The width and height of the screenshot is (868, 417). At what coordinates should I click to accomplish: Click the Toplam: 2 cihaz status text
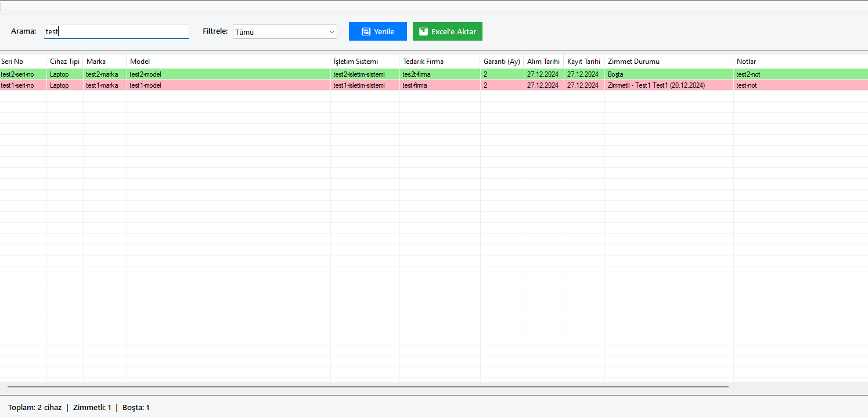[35, 408]
